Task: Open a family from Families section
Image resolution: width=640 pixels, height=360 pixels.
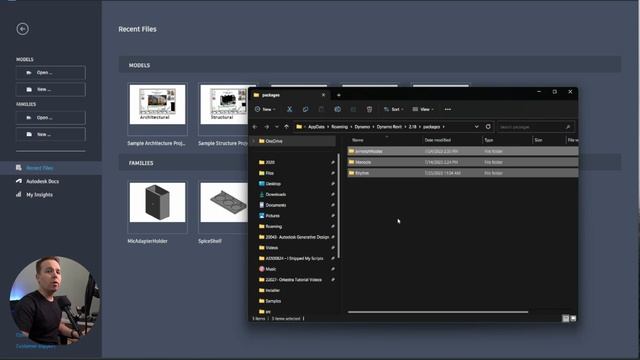Action: tap(51, 118)
